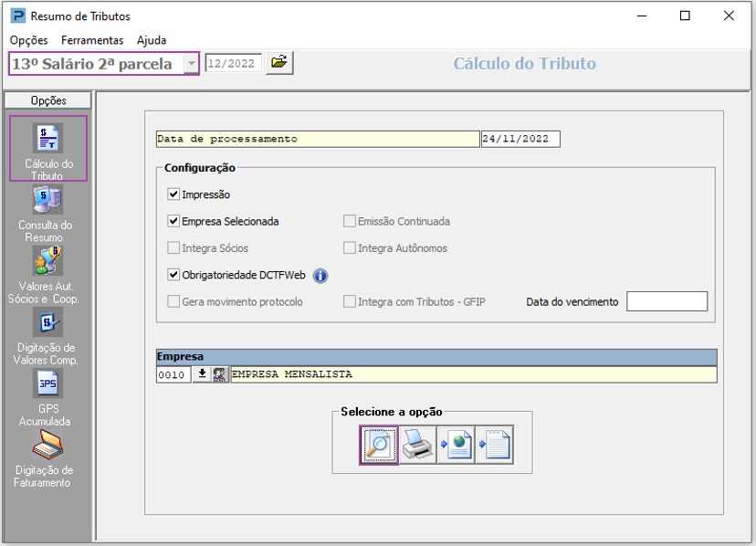Toggle the Impressão checkbox

coord(173,194)
